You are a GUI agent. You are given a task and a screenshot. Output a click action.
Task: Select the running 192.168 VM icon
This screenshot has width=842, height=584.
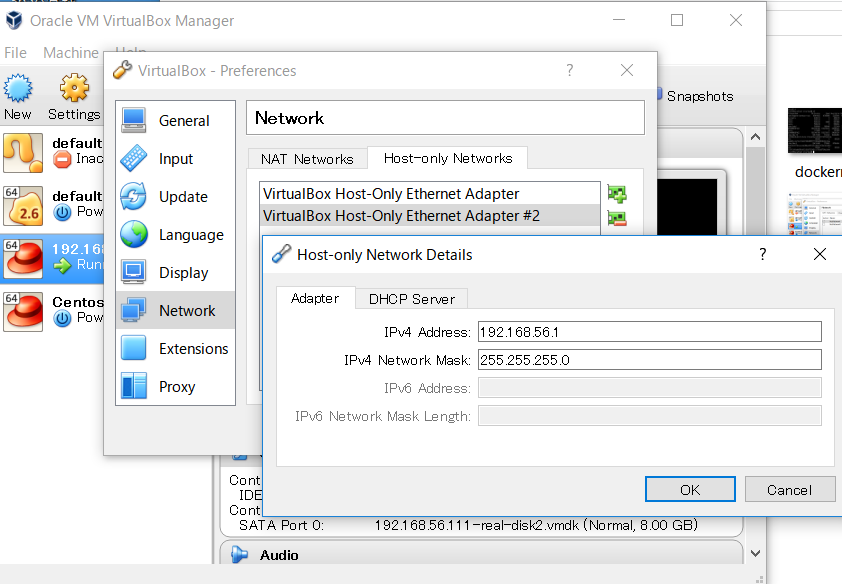pos(23,259)
